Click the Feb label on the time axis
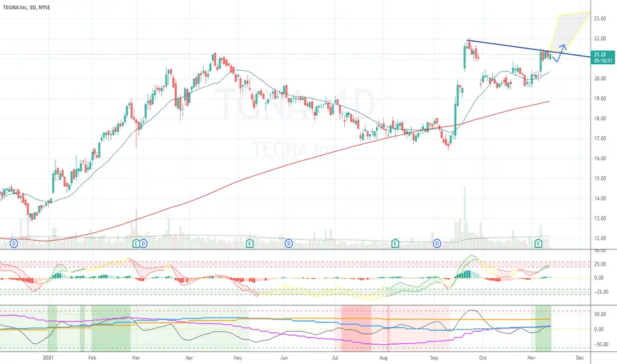The height and width of the screenshot is (364, 617). (x=91, y=357)
